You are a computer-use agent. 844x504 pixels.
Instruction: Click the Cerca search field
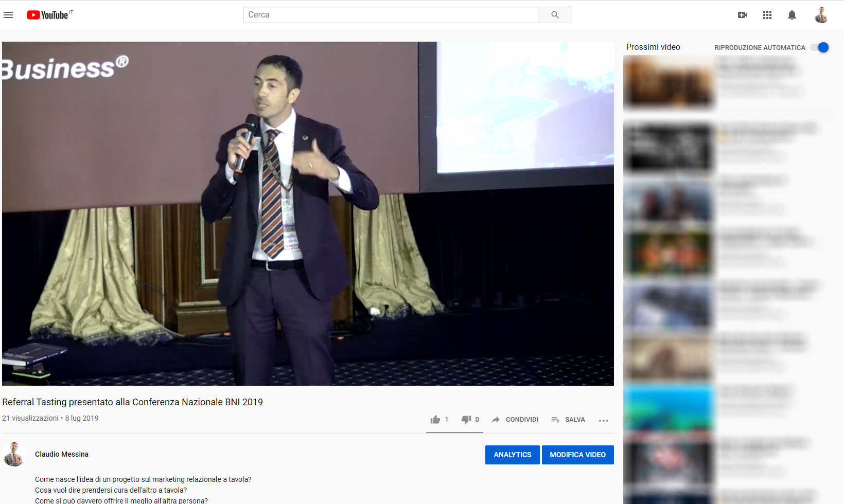pyautogui.click(x=391, y=15)
